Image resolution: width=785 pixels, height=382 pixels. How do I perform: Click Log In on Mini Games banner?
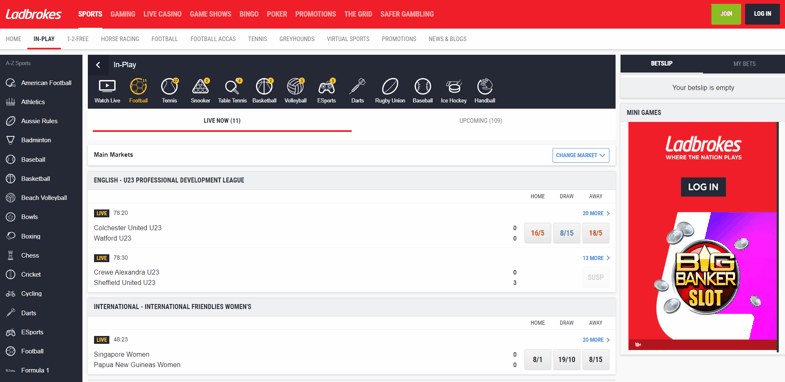[703, 187]
